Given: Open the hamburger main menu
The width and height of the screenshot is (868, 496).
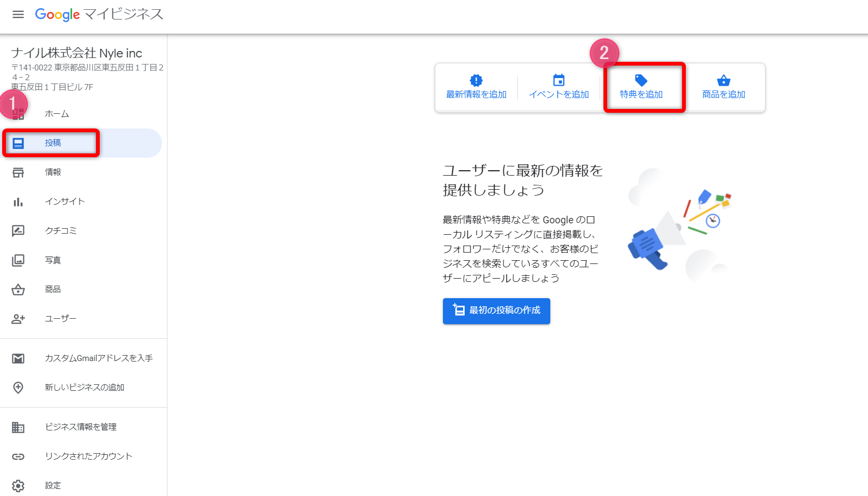Looking at the screenshot, I should (x=18, y=15).
